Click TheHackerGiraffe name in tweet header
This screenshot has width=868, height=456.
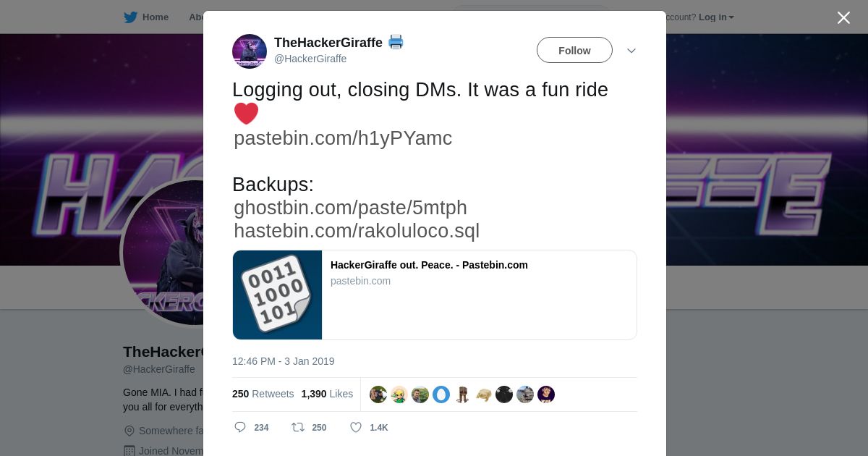(x=328, y=43)
